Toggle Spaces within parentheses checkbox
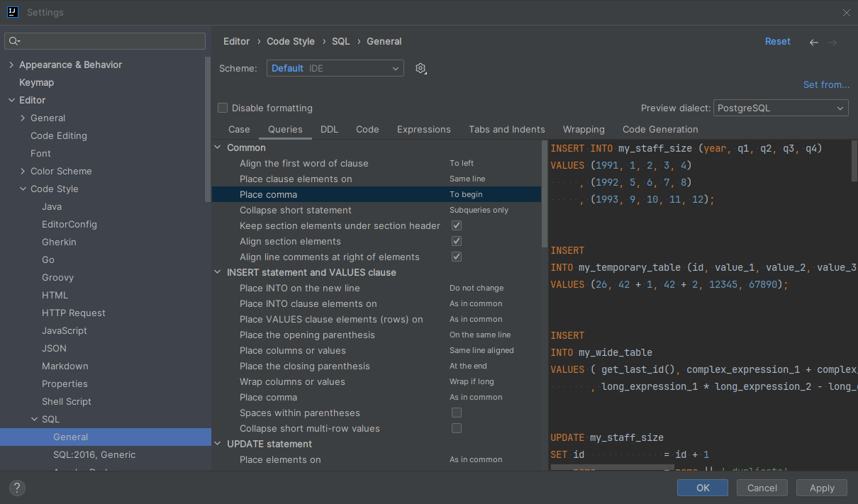 [x=457, y=413]
